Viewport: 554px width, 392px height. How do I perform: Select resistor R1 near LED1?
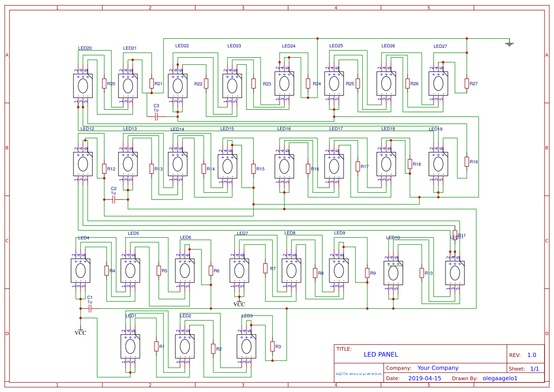click(x=156, y=347)
